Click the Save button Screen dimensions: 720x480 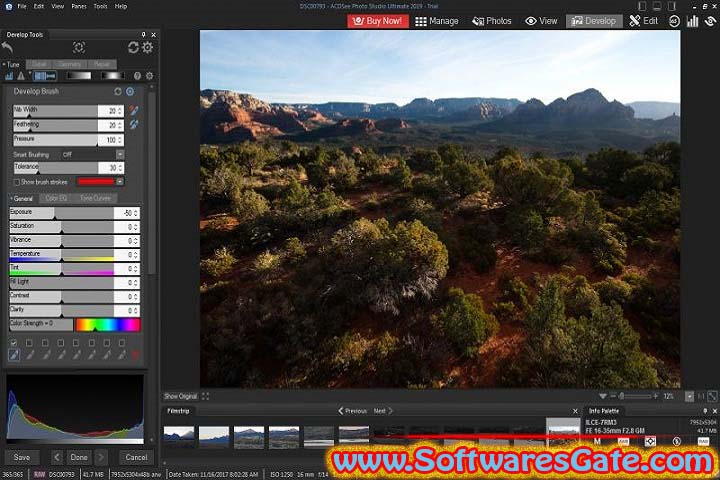22,457
